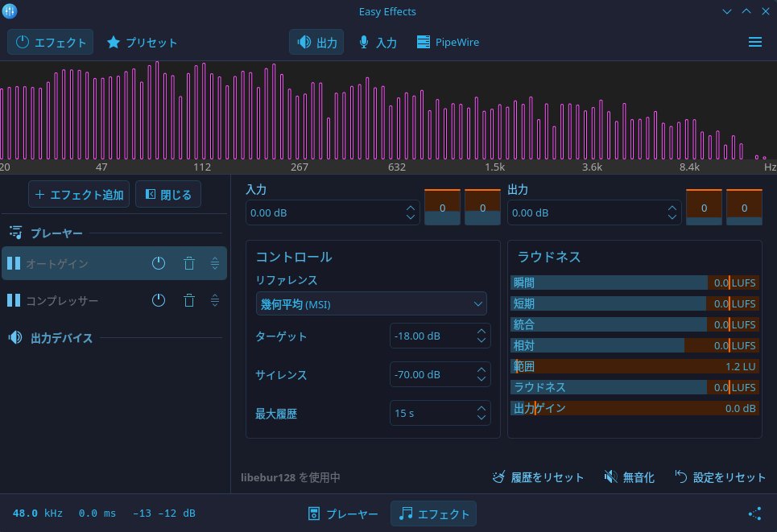Click the 統合 loudness meter bar
This screenshot has height=532, width=777.
[634, 324]
